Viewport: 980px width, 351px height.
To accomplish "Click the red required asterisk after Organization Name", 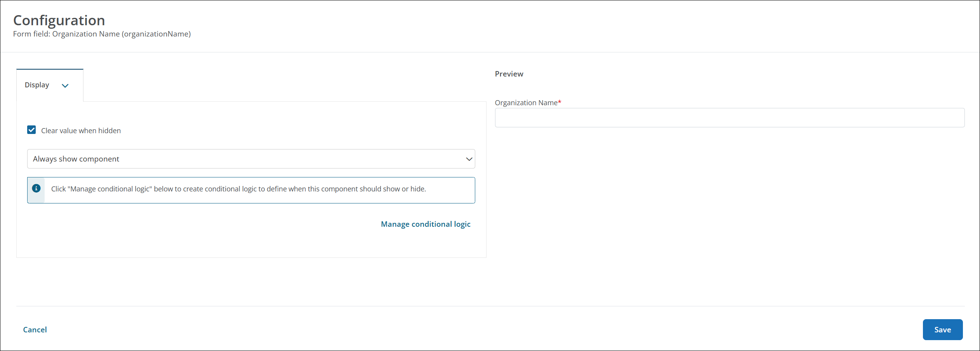I will pyautogui.click(x=560, y=103).
